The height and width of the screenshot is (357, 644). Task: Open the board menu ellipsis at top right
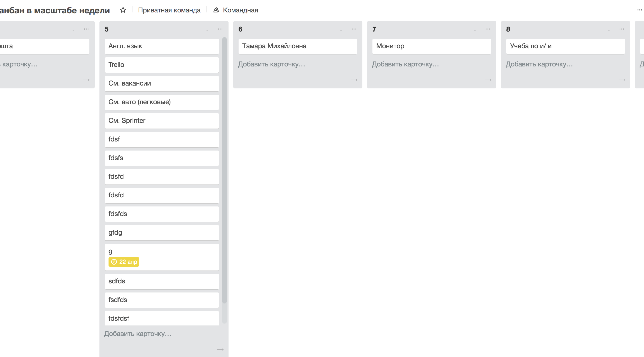pyautogui.click(x=639, y=10)
